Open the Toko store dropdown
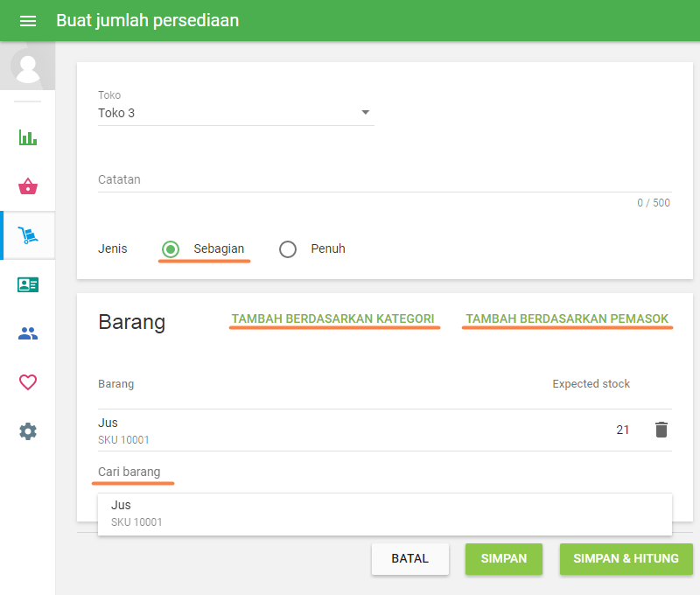700x595 pixels. coord(236,112)
